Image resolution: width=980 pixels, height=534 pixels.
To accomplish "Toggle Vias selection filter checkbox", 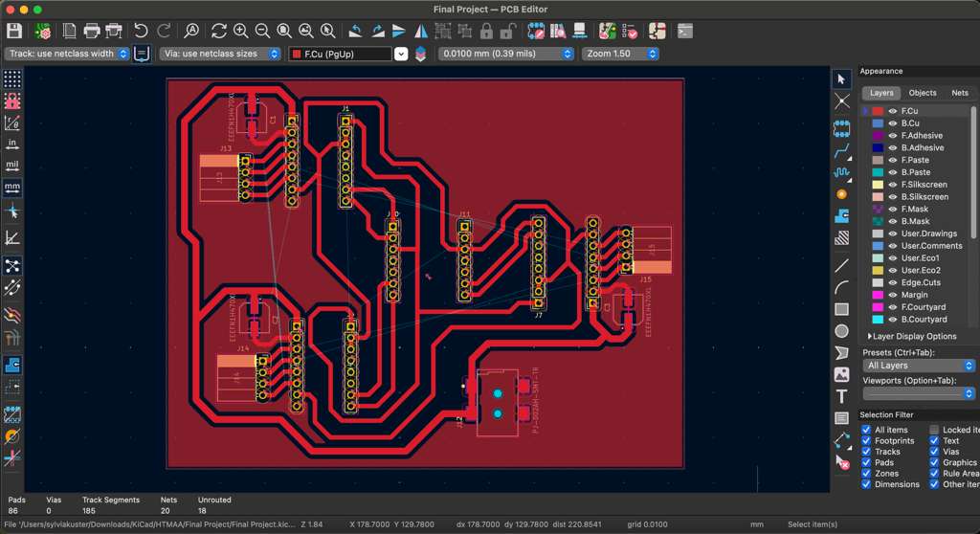I will (x=934, y=452).
